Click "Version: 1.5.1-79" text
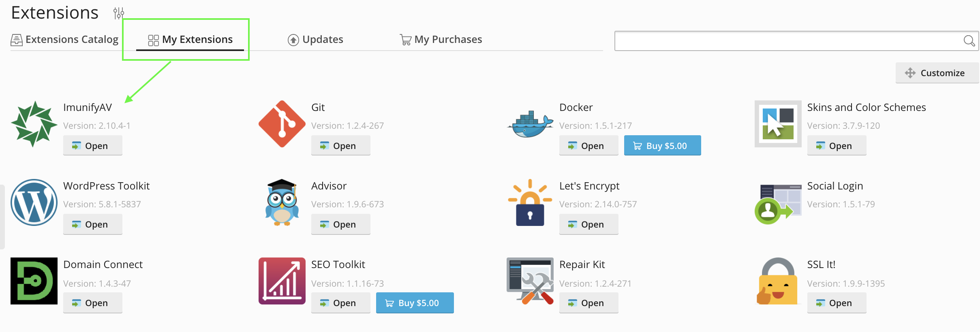This screenshot has height=332, width=980. coord(841,204)
